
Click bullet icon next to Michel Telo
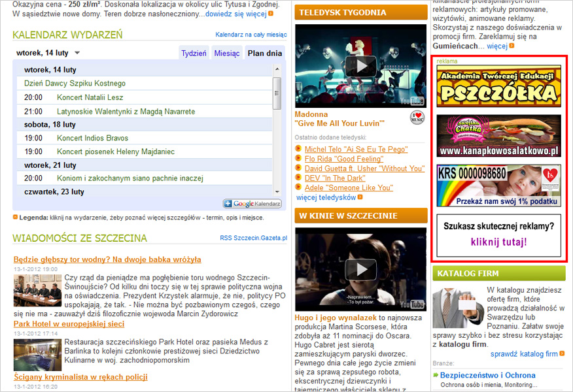tap(298, 148)
